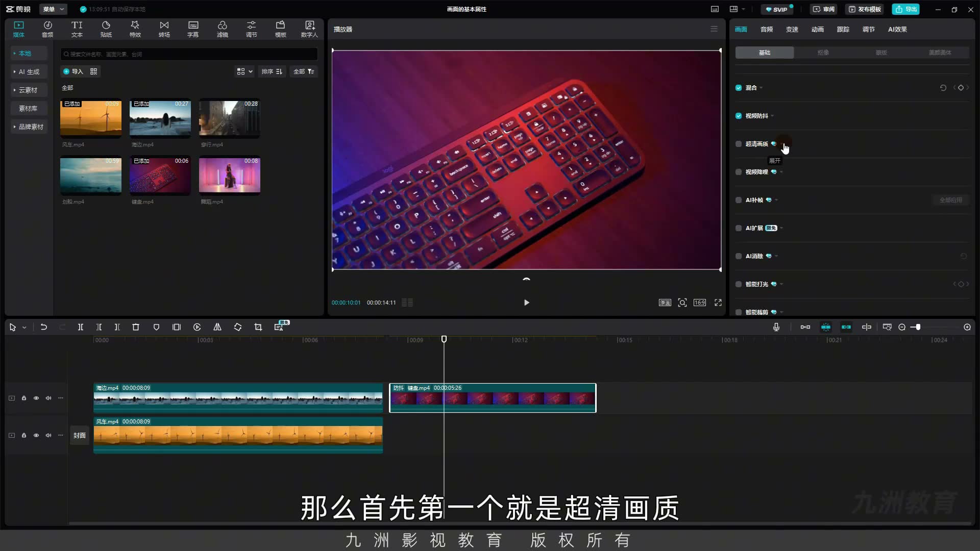Open the select tool dropdown arrow in timeline
Viewport: 980px width, 551px height.
pyautogui.click(x=24, y=328)
